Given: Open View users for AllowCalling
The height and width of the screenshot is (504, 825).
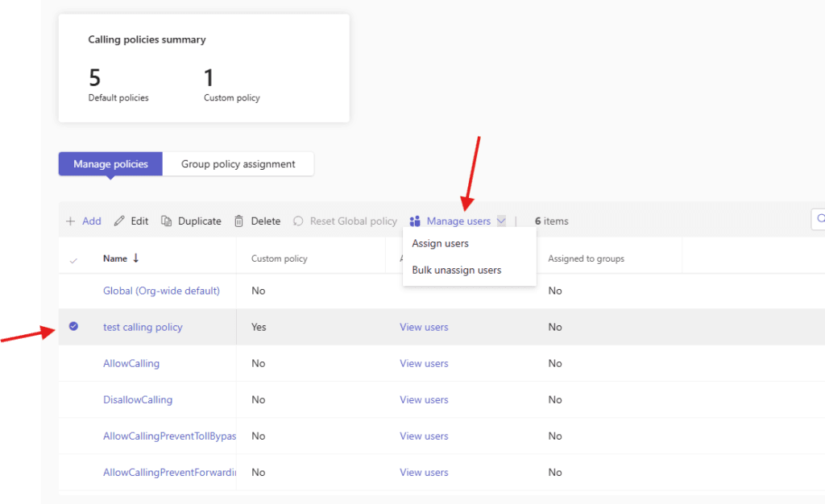Looking at the screenshot, I should [x=424, y=363].
